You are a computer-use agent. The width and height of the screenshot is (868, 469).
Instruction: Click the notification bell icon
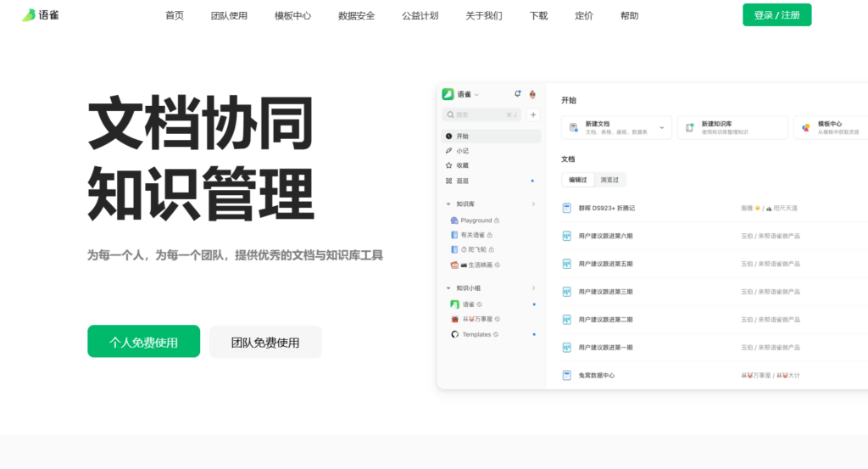point(517,94)
